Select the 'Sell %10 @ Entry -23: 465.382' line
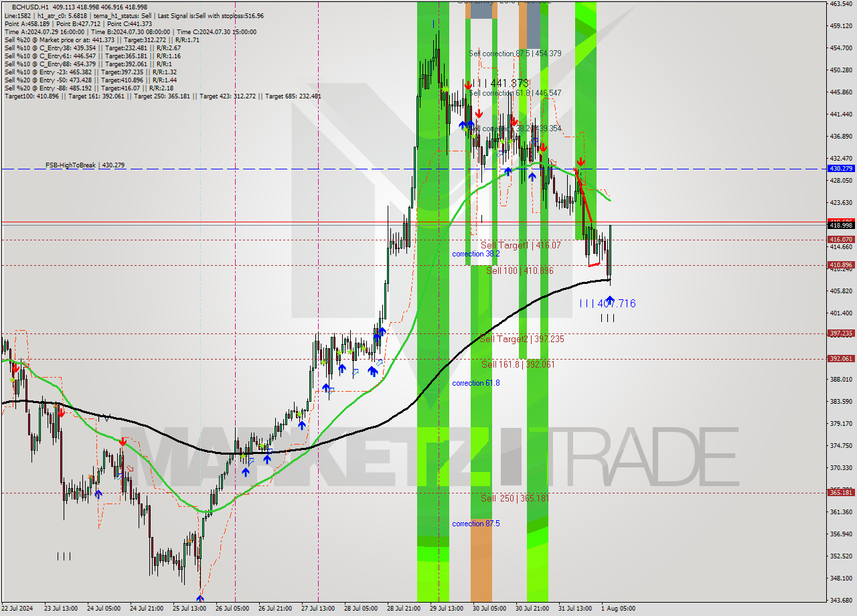 pos(90,72)
